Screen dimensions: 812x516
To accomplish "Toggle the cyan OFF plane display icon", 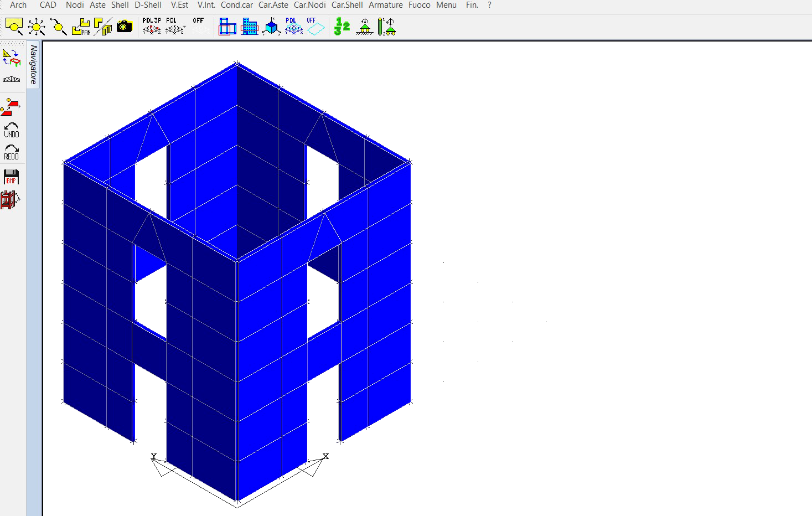I will 316,26.
